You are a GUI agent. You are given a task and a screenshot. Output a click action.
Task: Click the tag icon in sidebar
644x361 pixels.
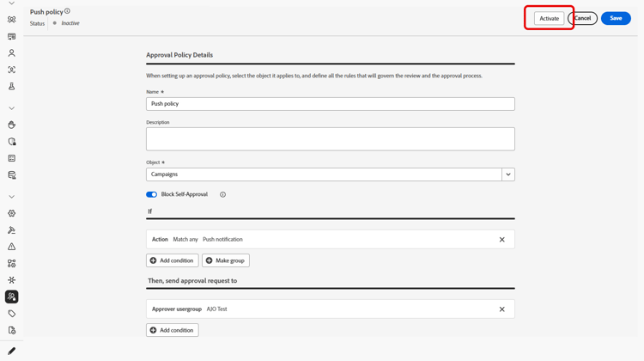pos(12,314)
